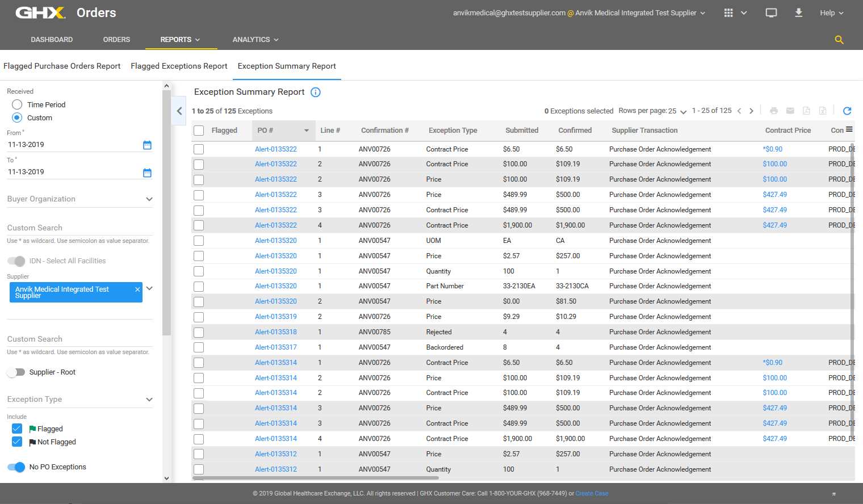Click the monitor display icon in header

(x=771, y=12)
